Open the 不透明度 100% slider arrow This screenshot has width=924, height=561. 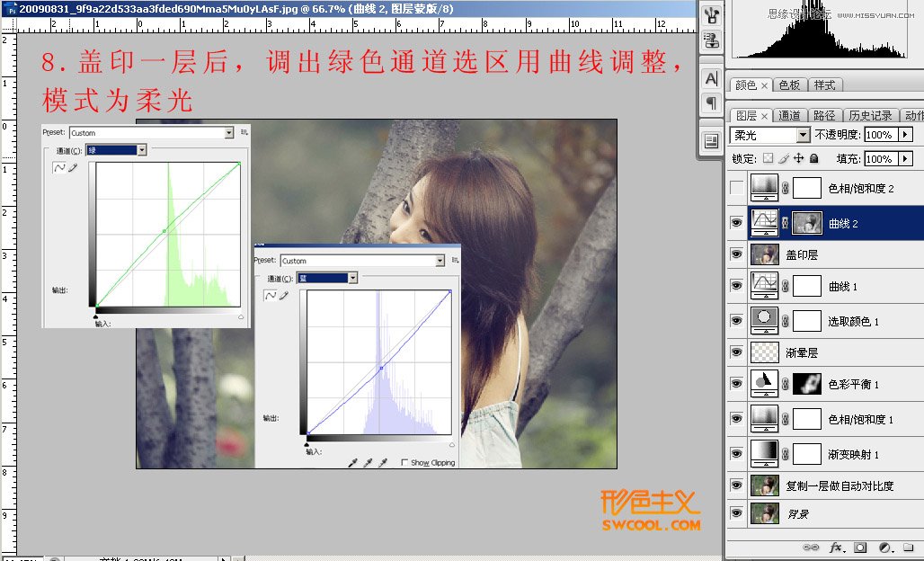click(x=906, y=134)
